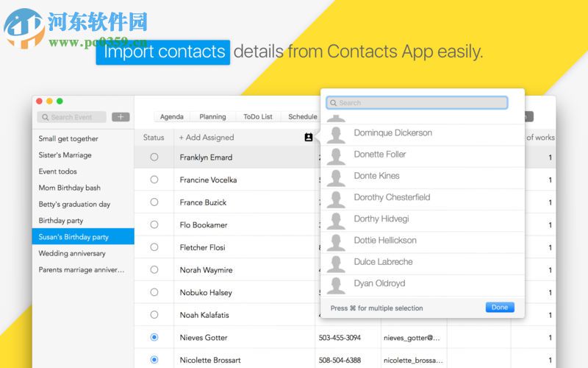Click the Francine Vocelka name cell

(244, 180)
